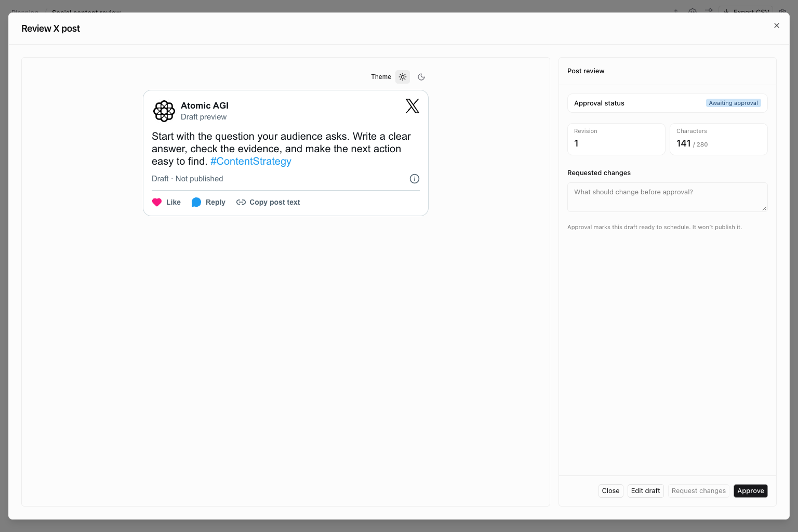The width and height of the screenshot is (798, 532).
Task: Click the Atomic AGI account name
Action: (x=205, y=105)
